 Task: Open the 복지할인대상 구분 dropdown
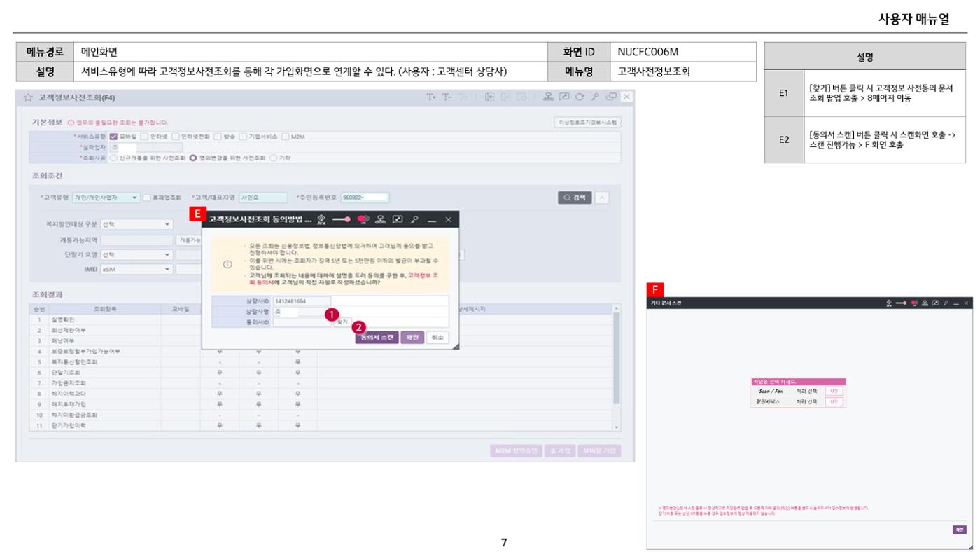[x=136, y=225]
